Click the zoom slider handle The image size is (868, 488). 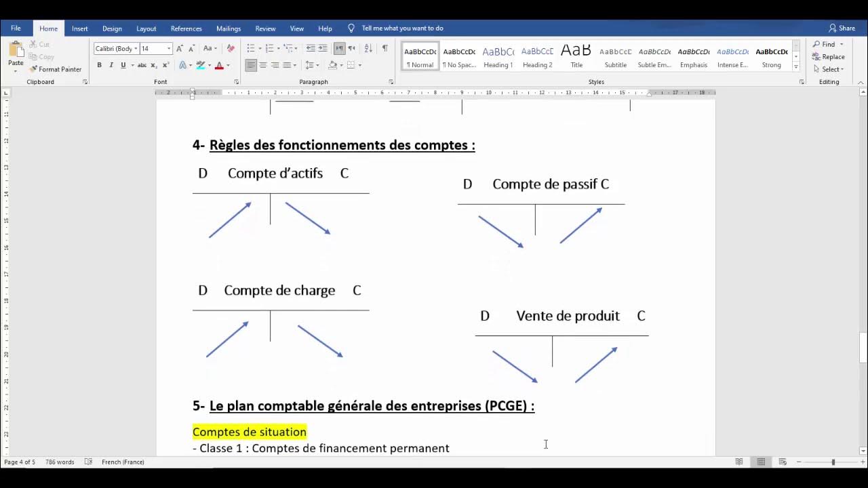833,462
